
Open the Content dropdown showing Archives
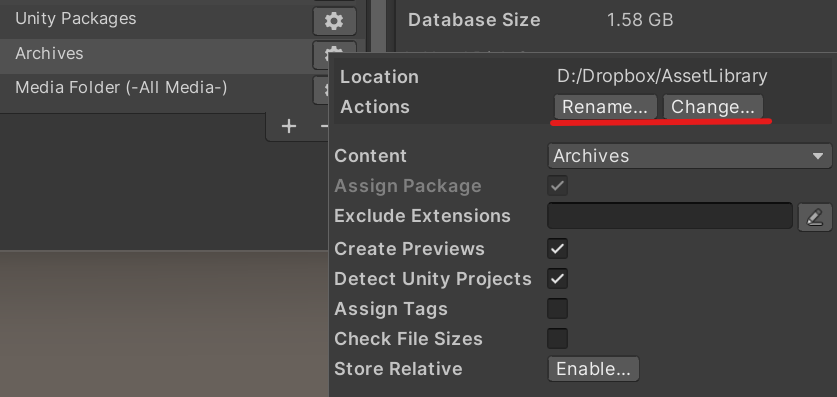click(690, 156)
